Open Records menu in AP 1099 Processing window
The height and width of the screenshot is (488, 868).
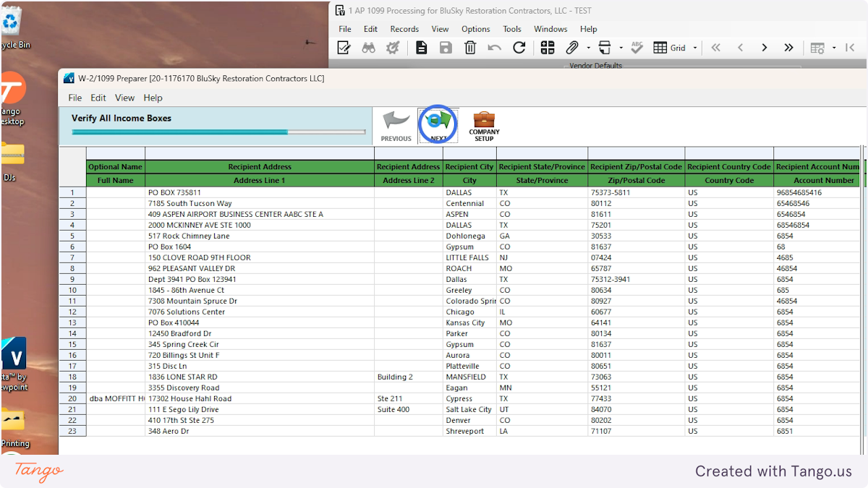404,29
